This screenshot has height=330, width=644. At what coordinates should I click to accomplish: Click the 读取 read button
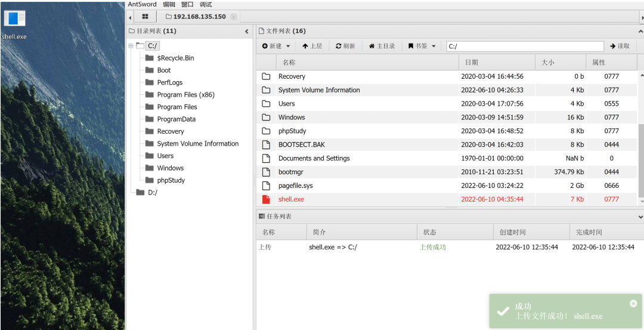tap(620, 46)
